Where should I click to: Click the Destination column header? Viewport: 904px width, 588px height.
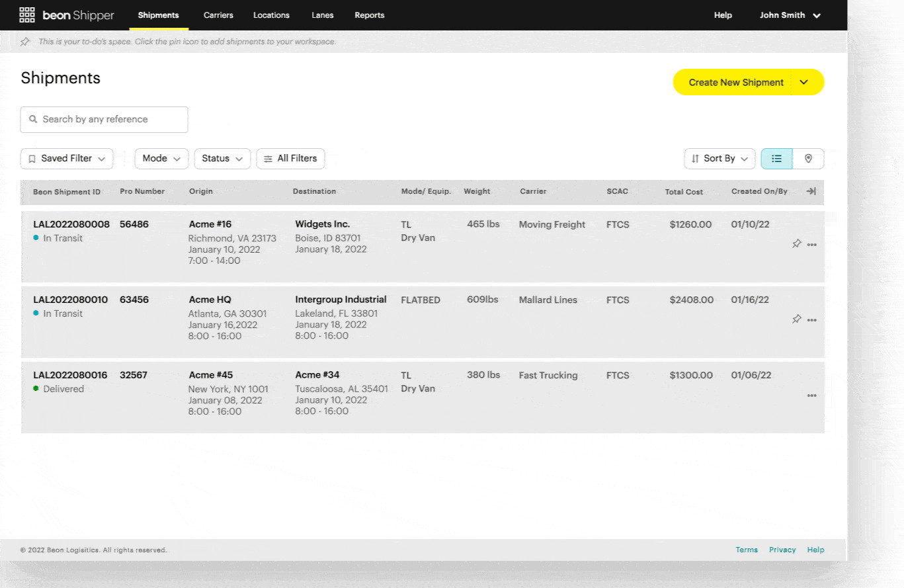click(315, 191)
